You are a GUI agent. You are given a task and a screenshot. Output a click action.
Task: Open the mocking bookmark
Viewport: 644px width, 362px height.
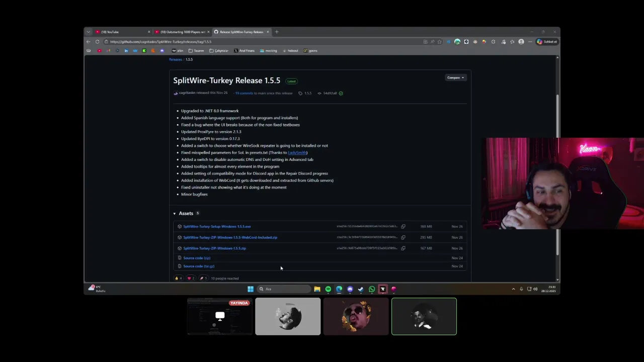269,51
